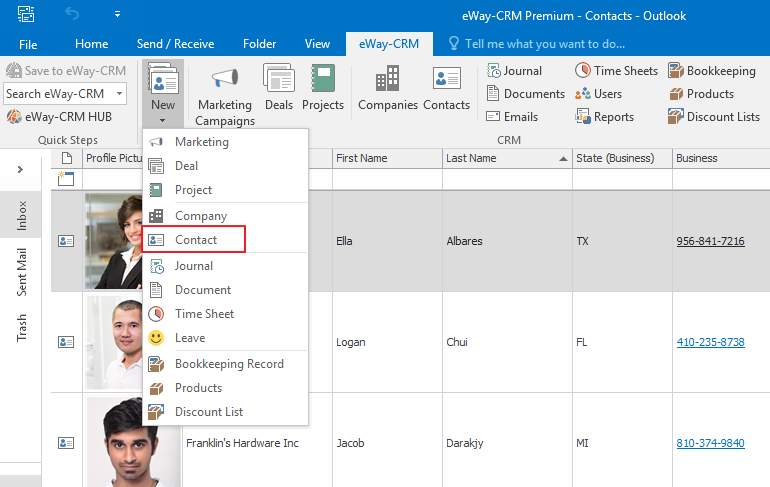This screenshot has width=770, height=487.
Task: Click the new item row icon
Action: point(66,179)
